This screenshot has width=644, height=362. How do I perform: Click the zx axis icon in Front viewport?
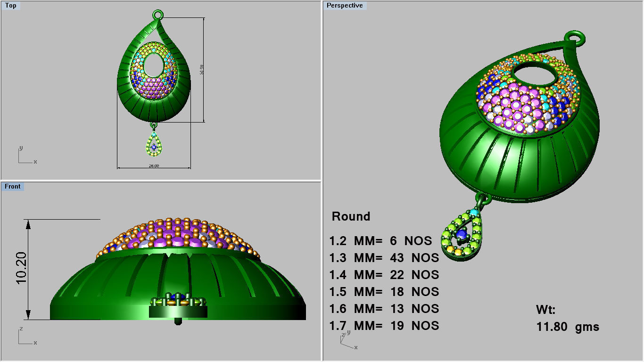click(x=27, y=336)
